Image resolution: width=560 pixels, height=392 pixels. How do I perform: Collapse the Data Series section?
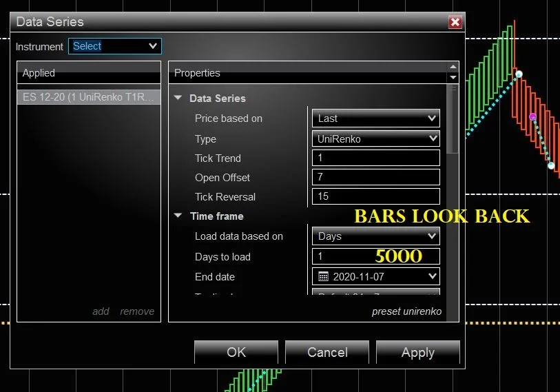pyautogui.click(x=178, y=98)
